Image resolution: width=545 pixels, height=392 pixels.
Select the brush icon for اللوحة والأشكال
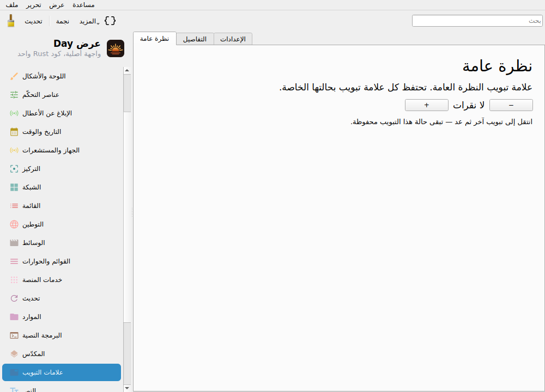tap(14, 76)
